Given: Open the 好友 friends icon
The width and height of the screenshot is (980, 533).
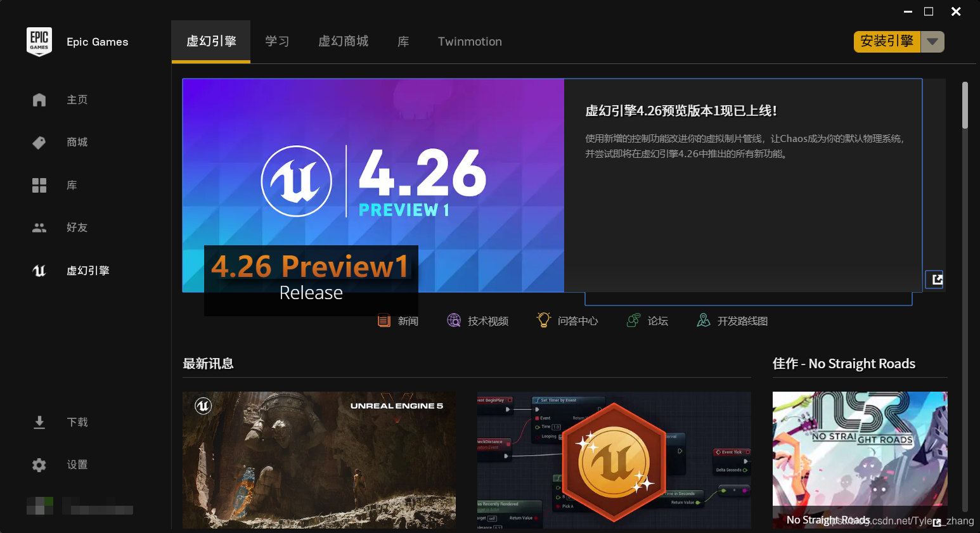Looking at the screenshot, I should (39, 228).
